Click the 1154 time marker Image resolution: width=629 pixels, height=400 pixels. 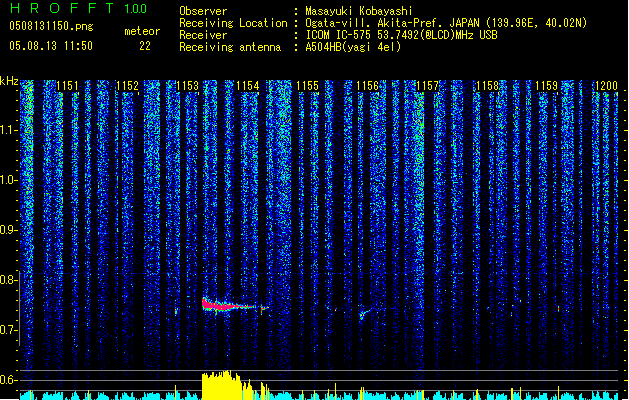coord(248,86)
